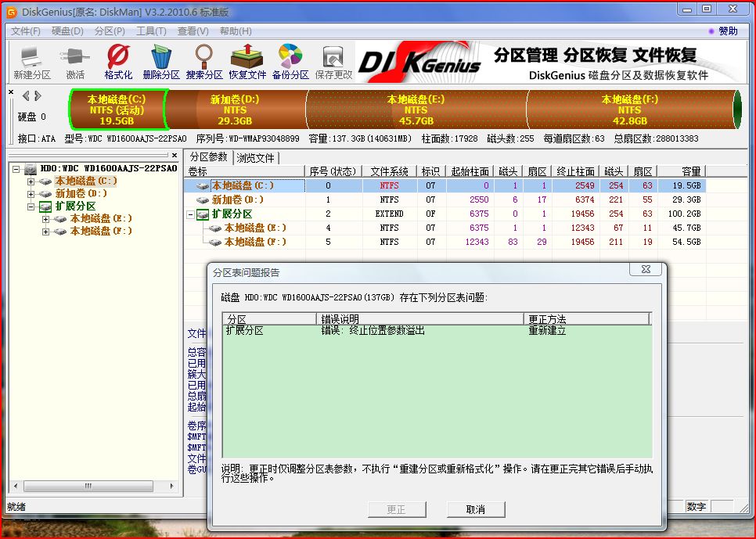
Task: Select 本地磁盘(E:) in the left tree
Action: point(101,219)
